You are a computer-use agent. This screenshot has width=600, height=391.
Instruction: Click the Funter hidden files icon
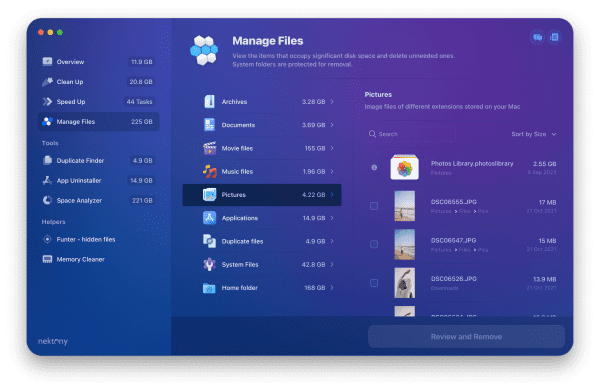point(47,239)
